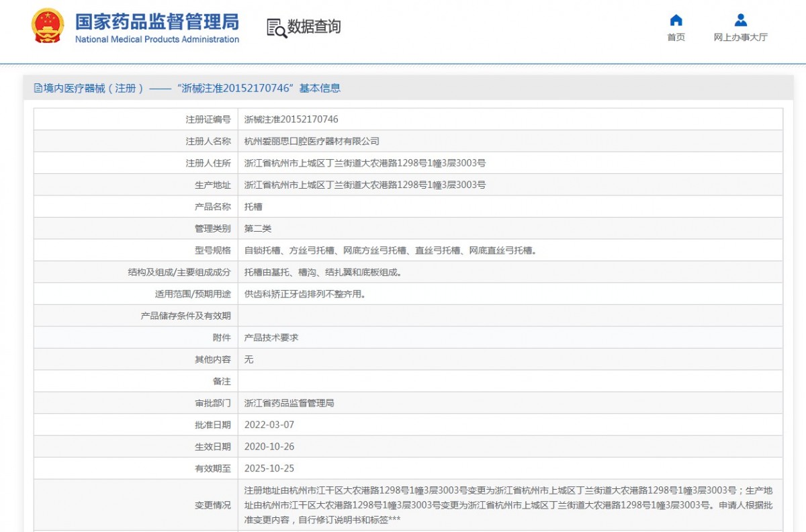
Task: Click the 产品名称 label
Action: click(x=213, y=207)
